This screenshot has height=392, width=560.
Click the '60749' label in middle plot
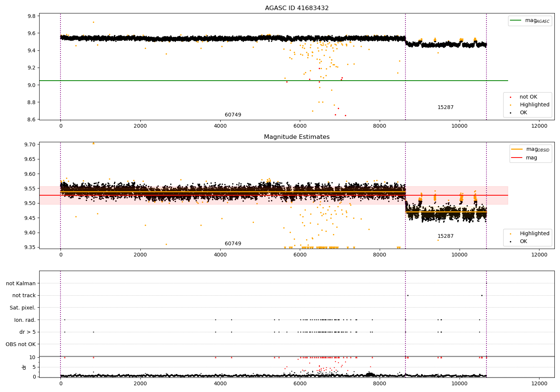pyautogui.click(x=233, y=244)
